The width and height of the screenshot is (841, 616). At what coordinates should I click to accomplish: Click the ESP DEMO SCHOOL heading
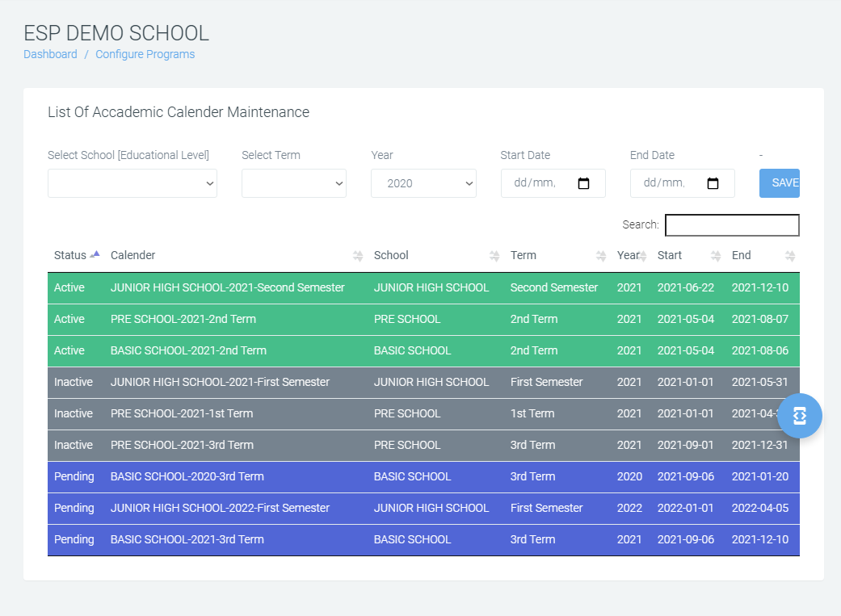pyautogui.click(x=116, y=33)
